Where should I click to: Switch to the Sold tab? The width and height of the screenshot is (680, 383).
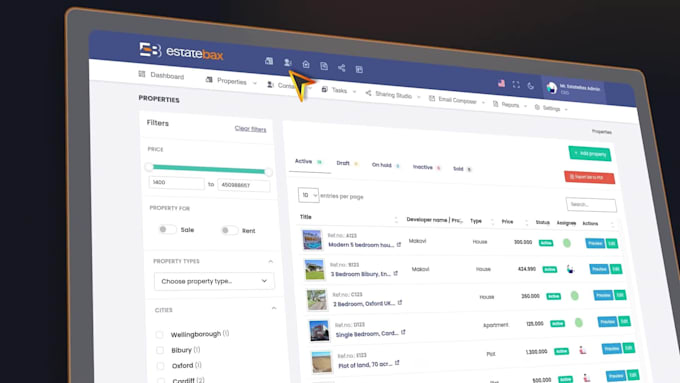click(462, 169)
